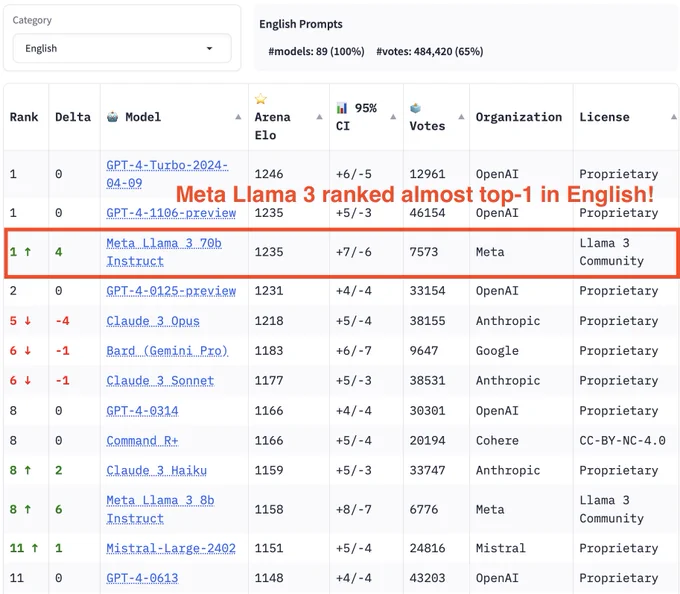Click the #models: 89 (100%) text
Image resolution: width=680 pixels, height=594 pixels.
tap(316, 52)
